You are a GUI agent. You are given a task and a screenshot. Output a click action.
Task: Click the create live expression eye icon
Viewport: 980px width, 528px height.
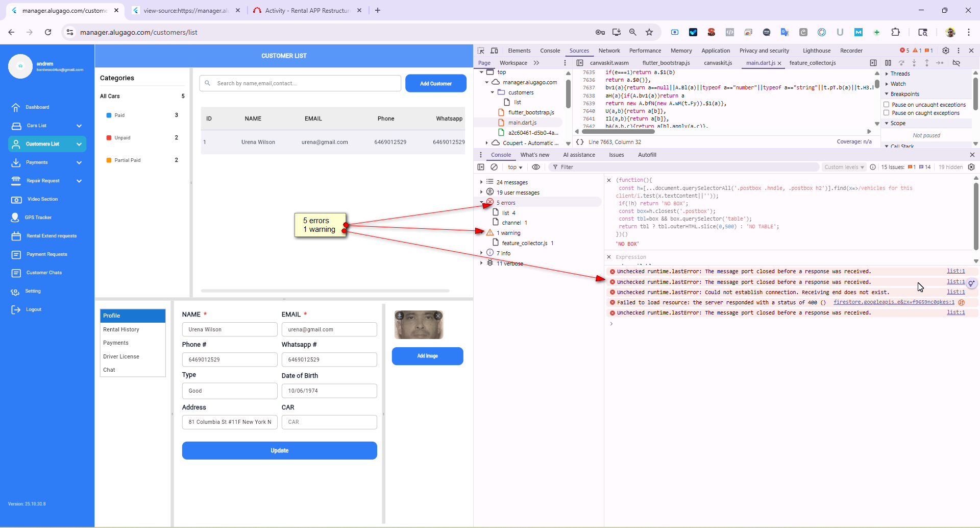pyautogui.click(x=535, y=167)
